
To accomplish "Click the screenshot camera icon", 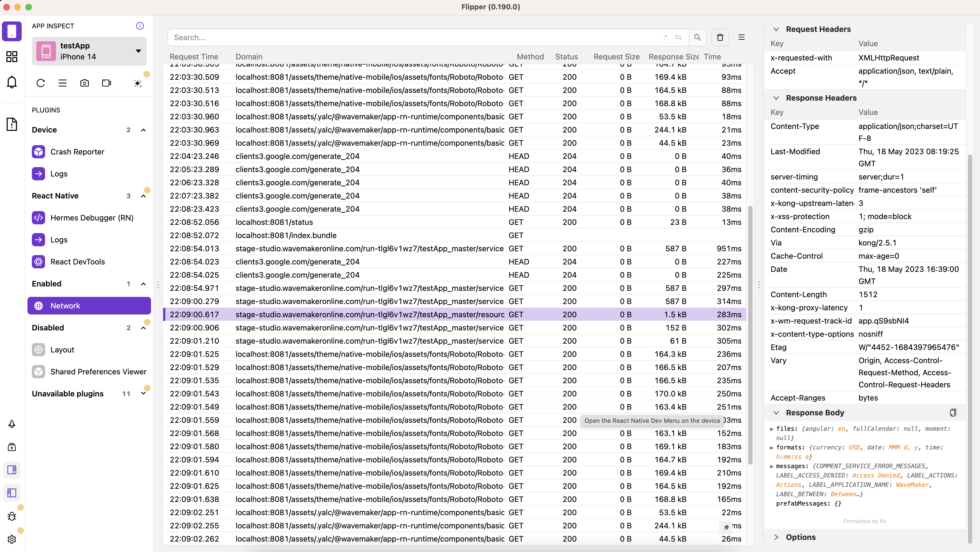I will 84,83.
